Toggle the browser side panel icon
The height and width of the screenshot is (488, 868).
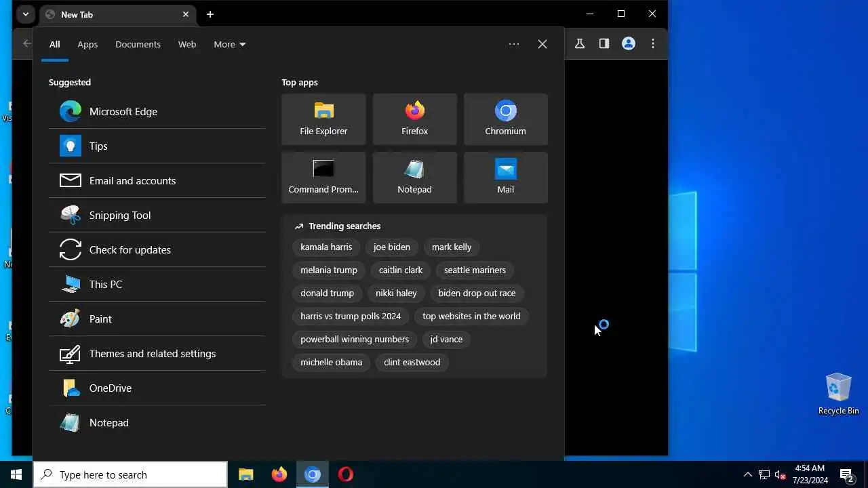click(x=604, y=43)
